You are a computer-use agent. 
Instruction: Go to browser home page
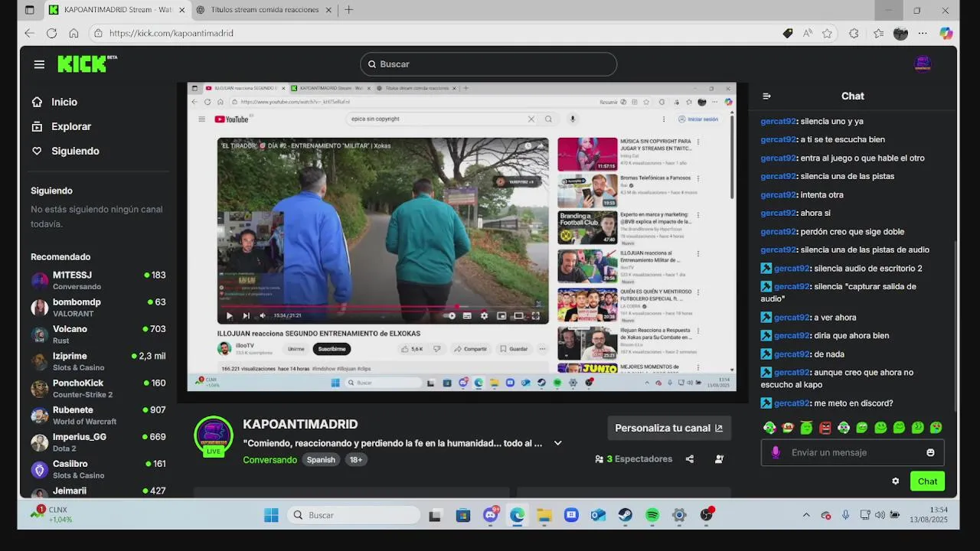73,33
